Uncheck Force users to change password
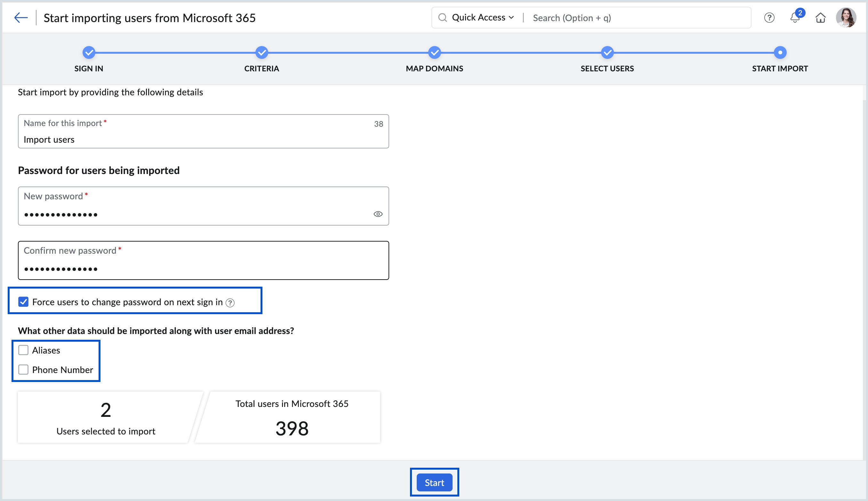 23,302
